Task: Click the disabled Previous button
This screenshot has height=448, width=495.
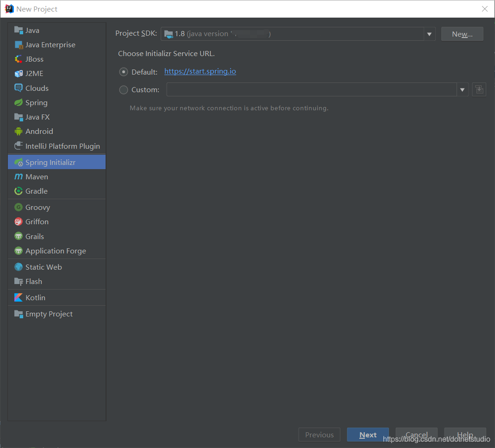Action: click(319, 435)
